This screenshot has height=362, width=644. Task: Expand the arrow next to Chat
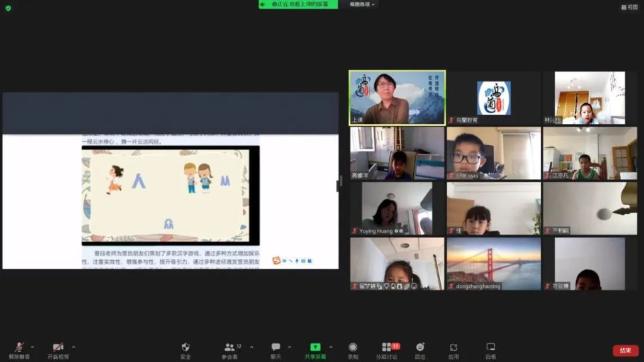pyautogui.click(x=289, y=347)
